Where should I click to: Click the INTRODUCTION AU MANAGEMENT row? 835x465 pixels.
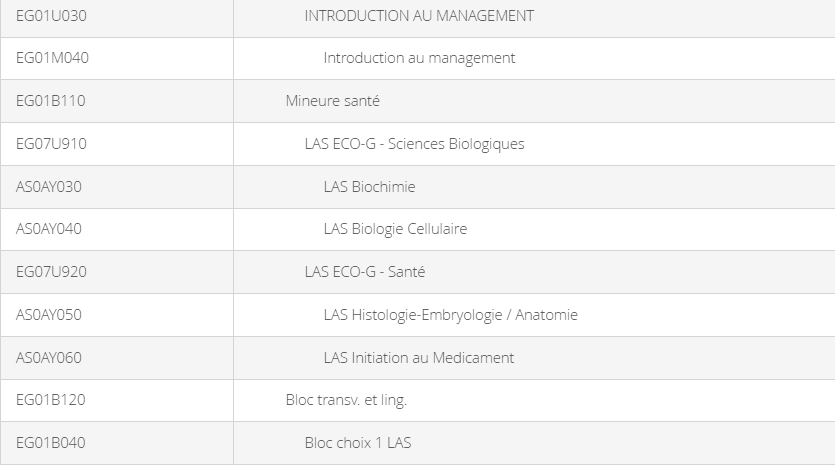[x=419, y=16]
